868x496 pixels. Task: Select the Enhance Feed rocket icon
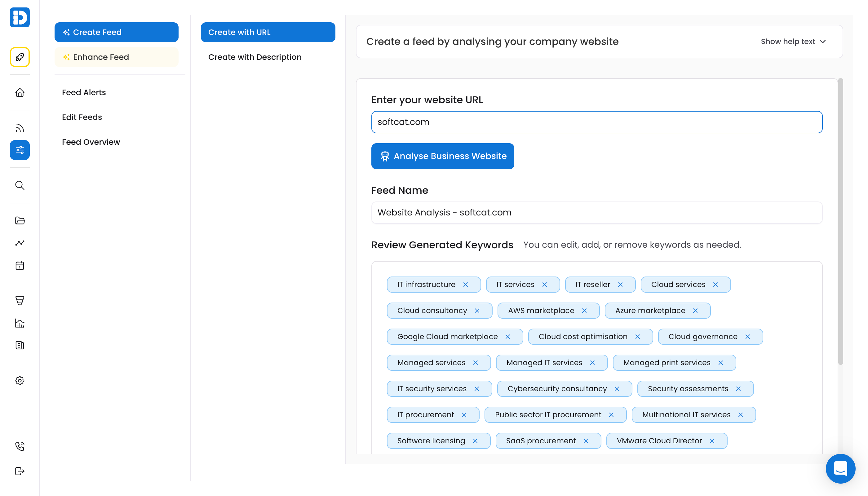point(20,57)
